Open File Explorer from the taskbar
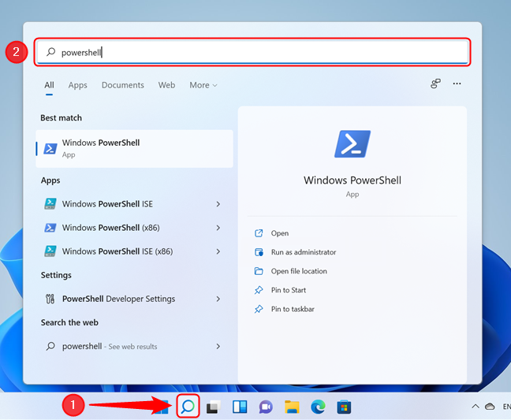 click(292, 407)
